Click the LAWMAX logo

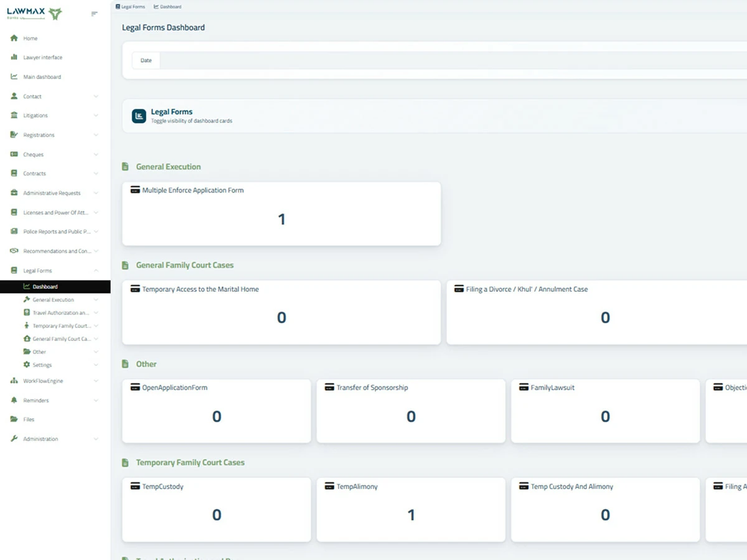[x=34, y=13]
